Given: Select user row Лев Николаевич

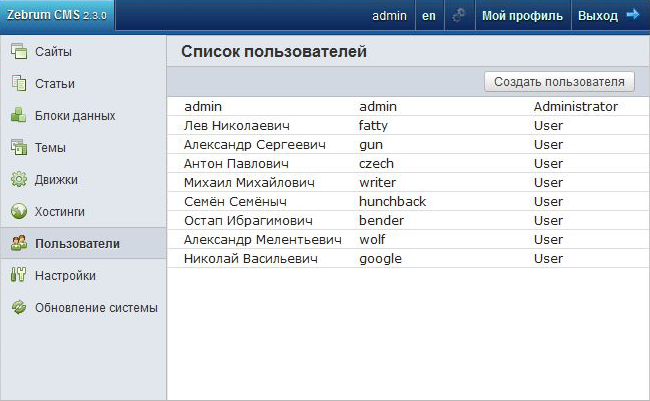Looking at the screenshot, I should (x=408, y=125).
